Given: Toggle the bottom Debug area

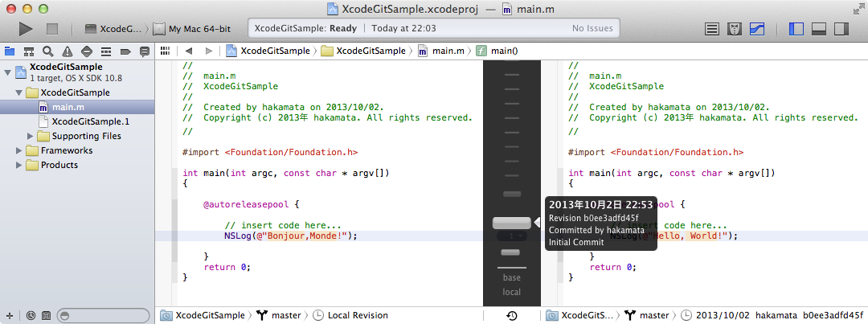Looking at the screenshot, I should 819,29.
